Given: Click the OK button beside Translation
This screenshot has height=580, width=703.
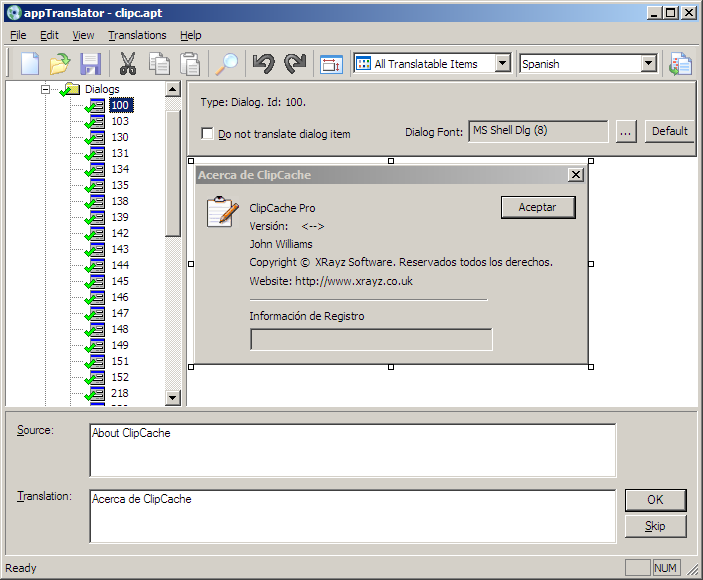Looking at the screenshot, I should (x=655, y=500).
